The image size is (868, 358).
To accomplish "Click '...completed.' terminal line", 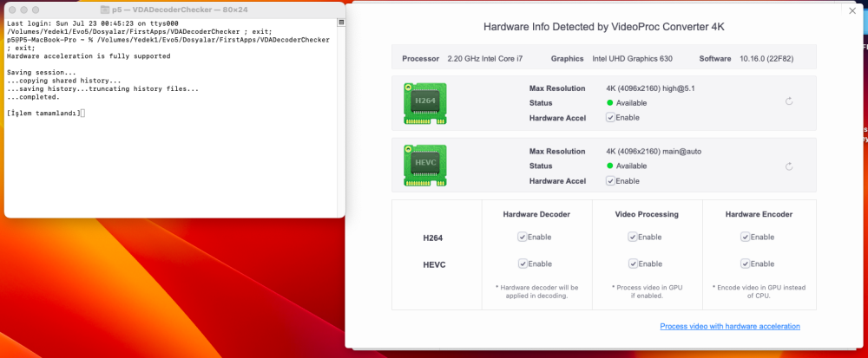I will pyautogui.click(x=33, y=97).
